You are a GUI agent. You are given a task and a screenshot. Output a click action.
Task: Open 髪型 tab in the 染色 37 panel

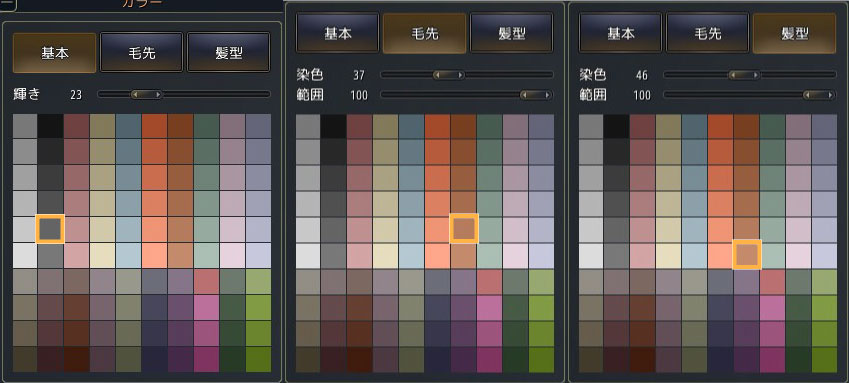point(511,33)
